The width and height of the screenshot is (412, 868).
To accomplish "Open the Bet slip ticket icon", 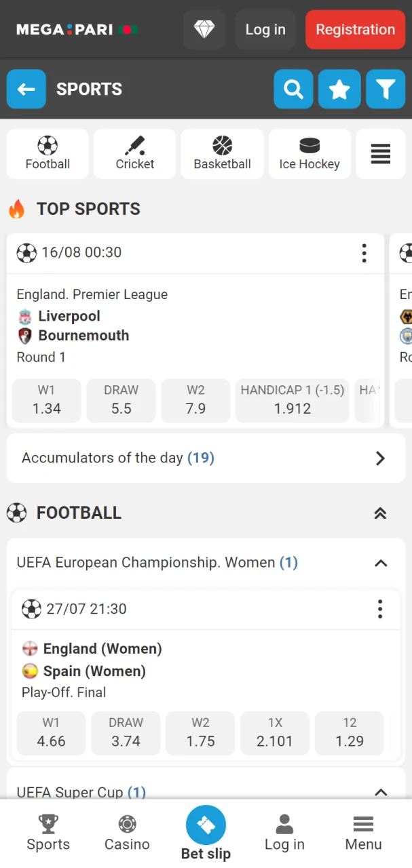I will point(206,825).
